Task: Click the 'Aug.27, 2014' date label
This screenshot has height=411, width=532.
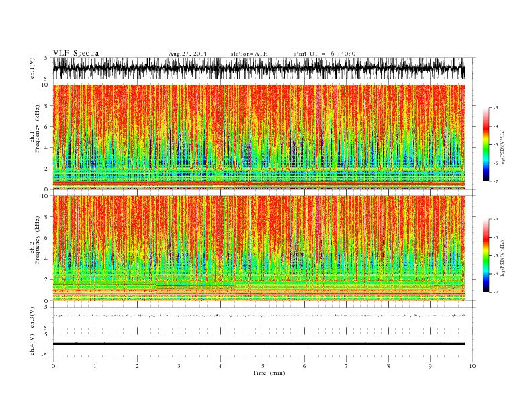Action: (x=187, y=54)
